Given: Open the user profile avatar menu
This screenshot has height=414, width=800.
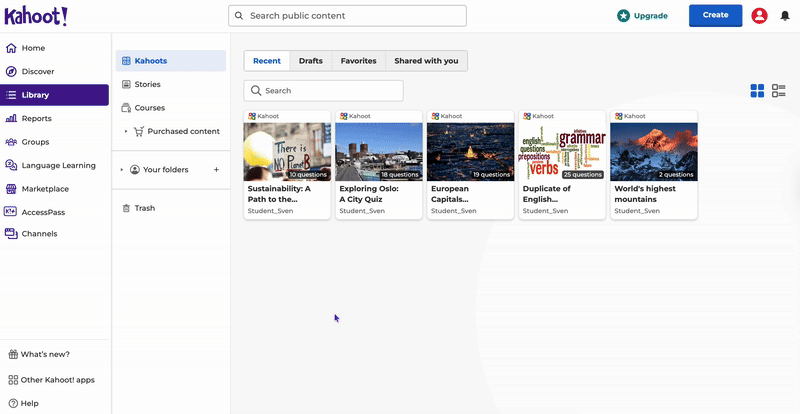Looking at the screenshot, I should [x=759, y=16].
